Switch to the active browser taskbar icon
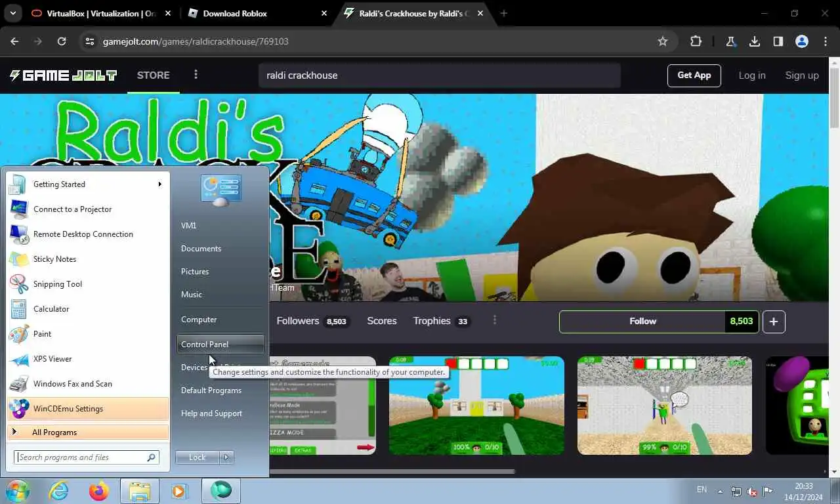Viewport: 840px width, 504px height. tap(221, 490)
